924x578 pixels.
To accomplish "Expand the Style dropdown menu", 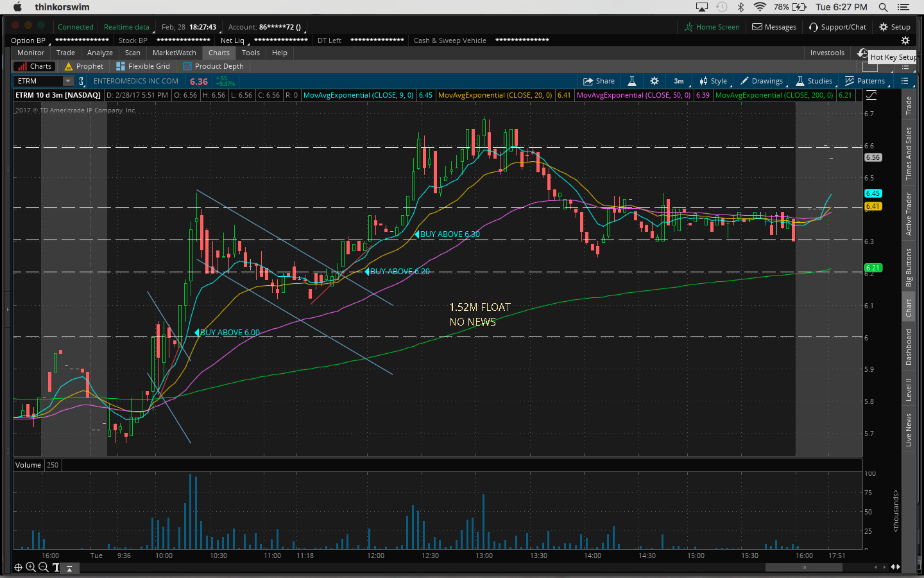I will pyautogui.click(x=713, y=81).
